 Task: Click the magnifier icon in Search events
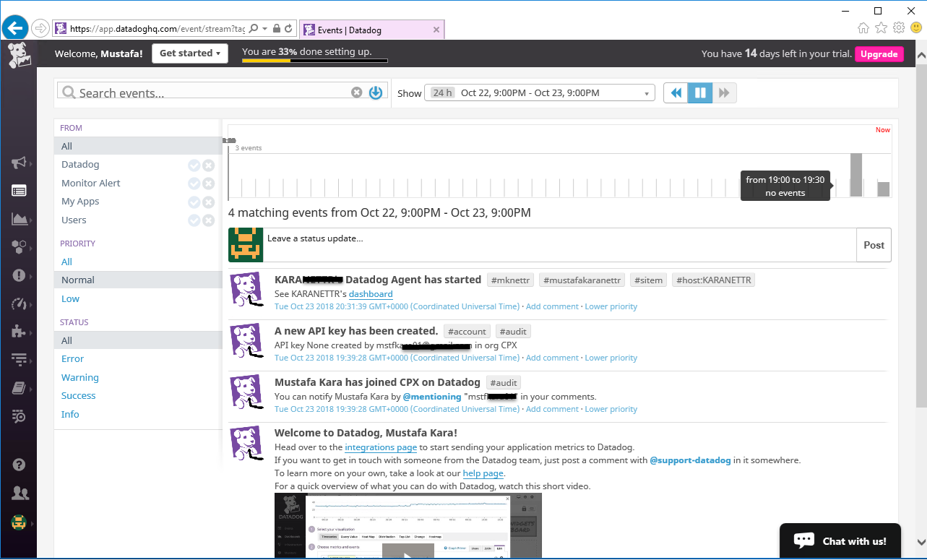click(69, 92)
